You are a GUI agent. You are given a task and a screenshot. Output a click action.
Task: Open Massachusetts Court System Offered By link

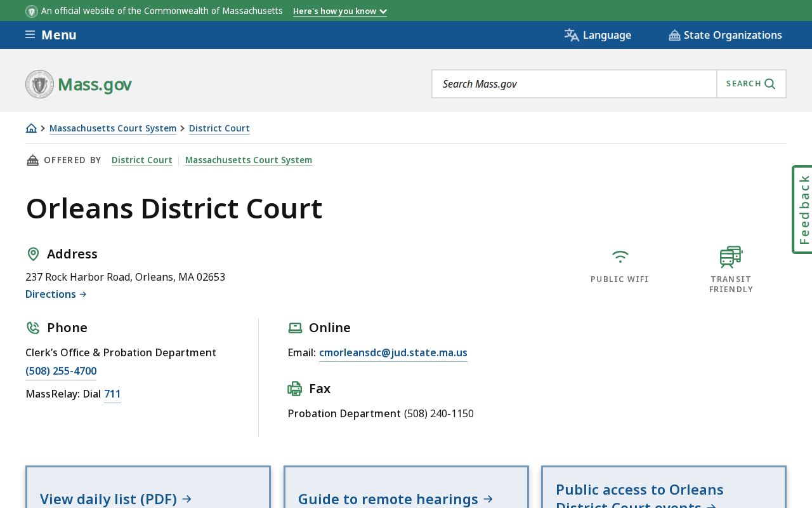(x=249, y=160)
